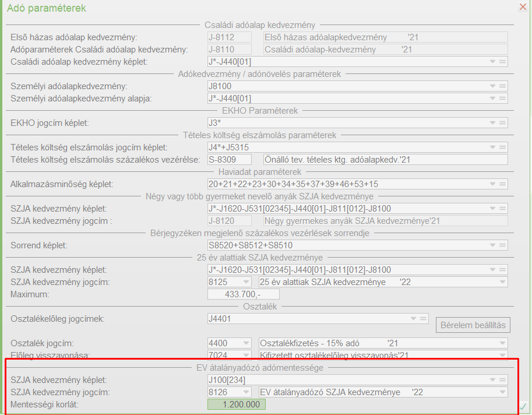Image resolution: width=532 pixels, height=415 pixels.
Task: Click the S-8309 százalékos vezérlés field
Action: 230,160
